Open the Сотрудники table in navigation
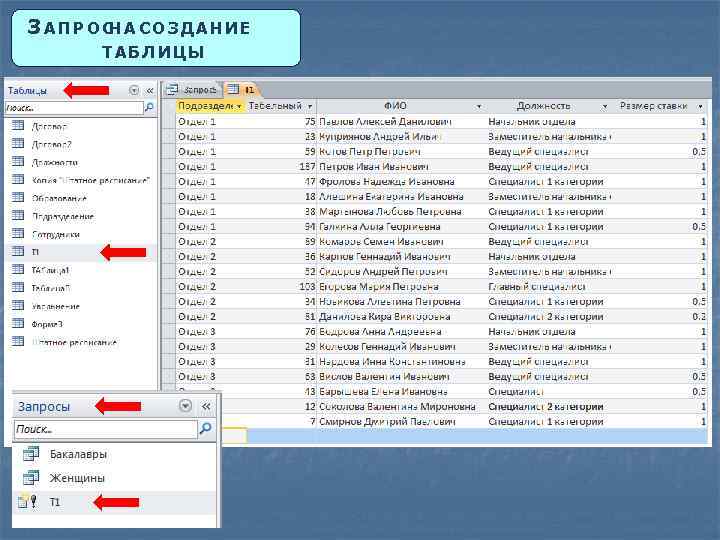720x540 pixels. coord(56,234)
